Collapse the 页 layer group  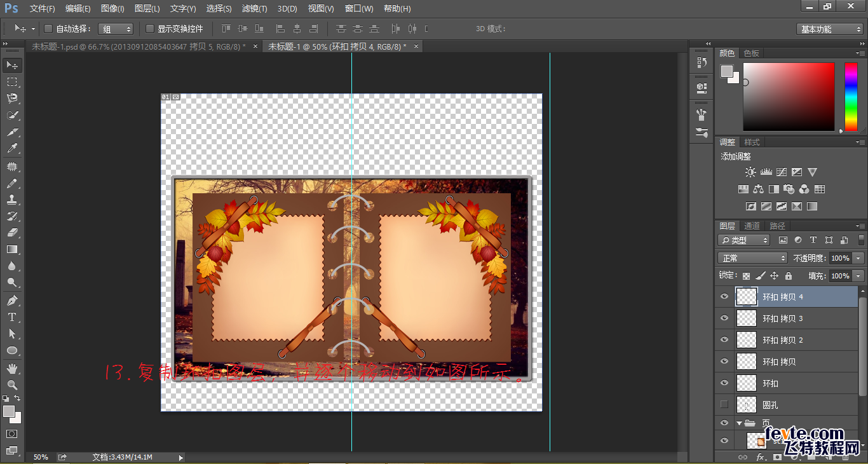[x=740, y=423]
